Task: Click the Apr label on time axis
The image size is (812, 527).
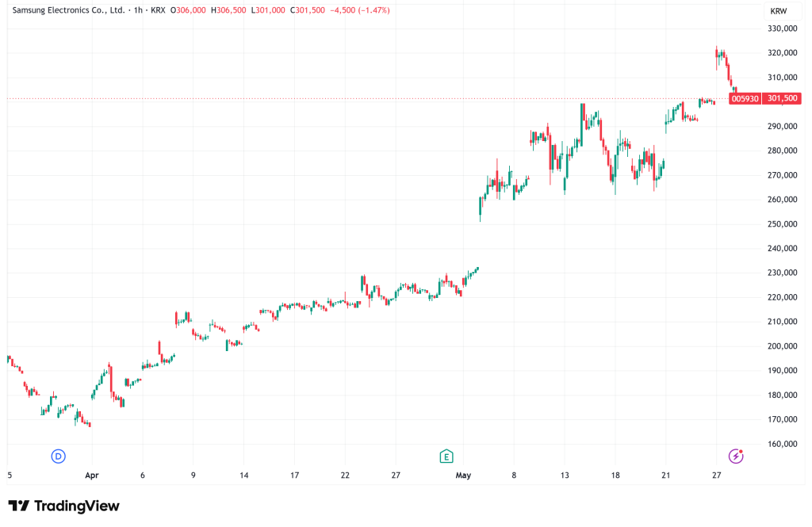Action: coord(92,475)
